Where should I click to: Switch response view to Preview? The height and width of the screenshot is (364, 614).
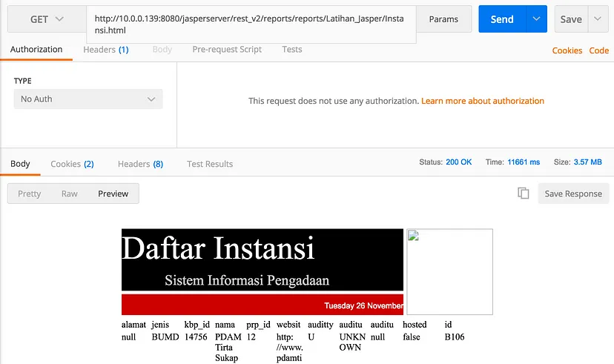(x=113, y=193)
